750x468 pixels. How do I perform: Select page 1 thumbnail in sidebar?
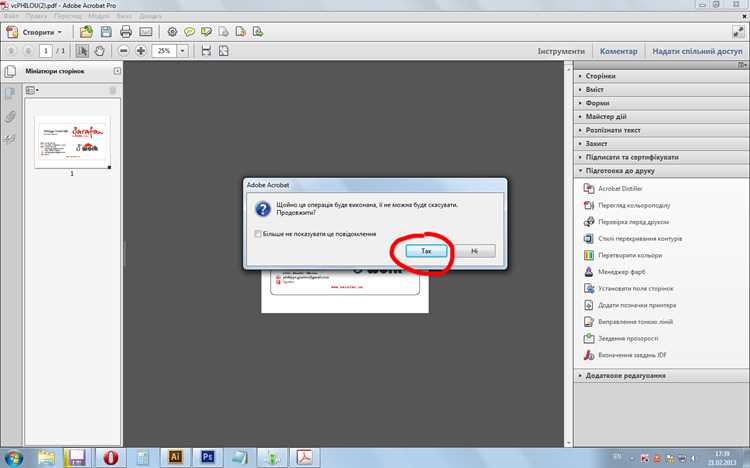tap(72, 142)
